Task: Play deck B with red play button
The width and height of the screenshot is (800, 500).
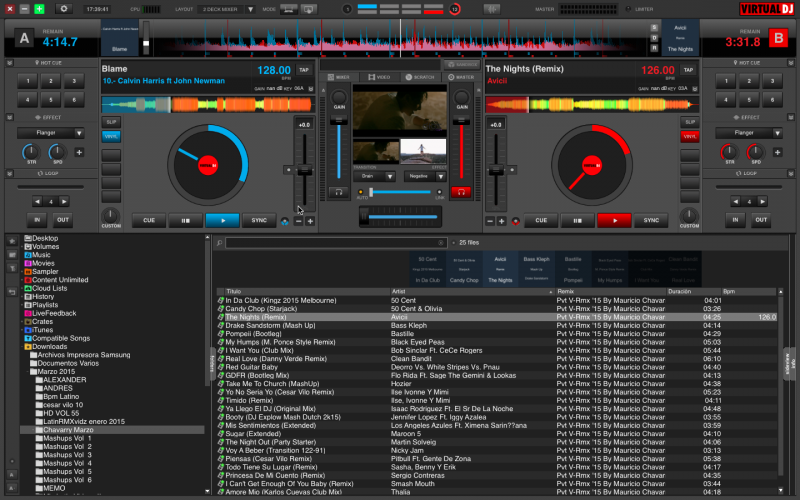Action: 614,220
